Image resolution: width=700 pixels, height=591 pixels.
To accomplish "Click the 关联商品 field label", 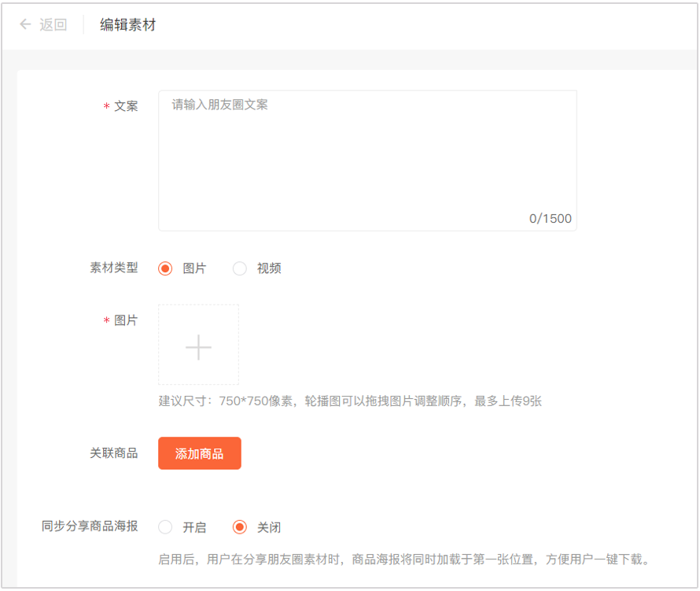I will pos(114,453).
